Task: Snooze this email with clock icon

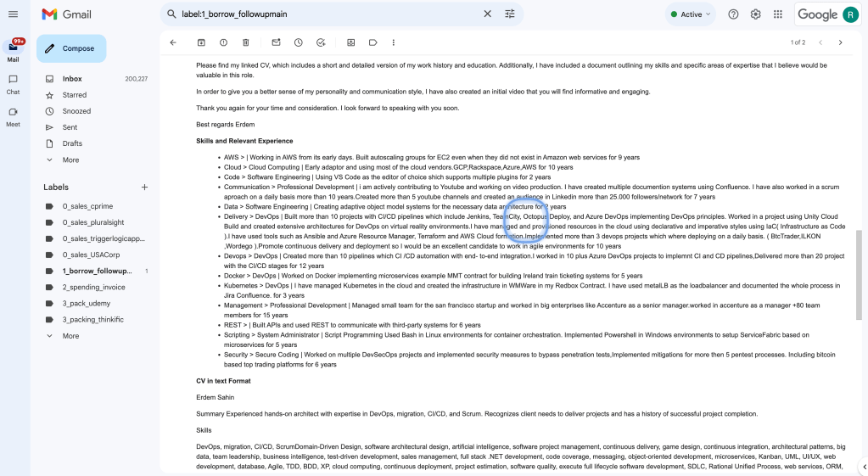Action: tap(299, 42)
